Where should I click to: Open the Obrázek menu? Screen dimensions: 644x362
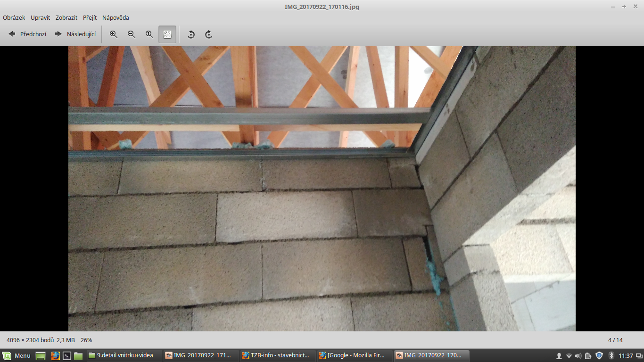[14, 18]
